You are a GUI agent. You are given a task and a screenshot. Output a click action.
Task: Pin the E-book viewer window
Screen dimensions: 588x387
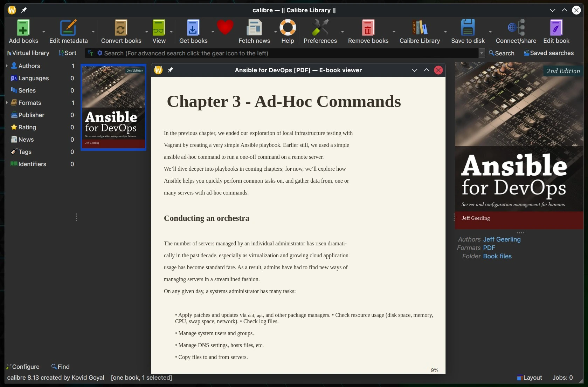pyautogui.click(x=171, y=70)
